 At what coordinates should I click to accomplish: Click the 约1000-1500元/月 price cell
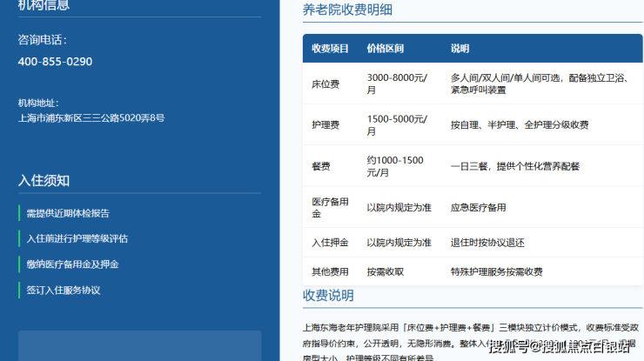coord(395,166)
